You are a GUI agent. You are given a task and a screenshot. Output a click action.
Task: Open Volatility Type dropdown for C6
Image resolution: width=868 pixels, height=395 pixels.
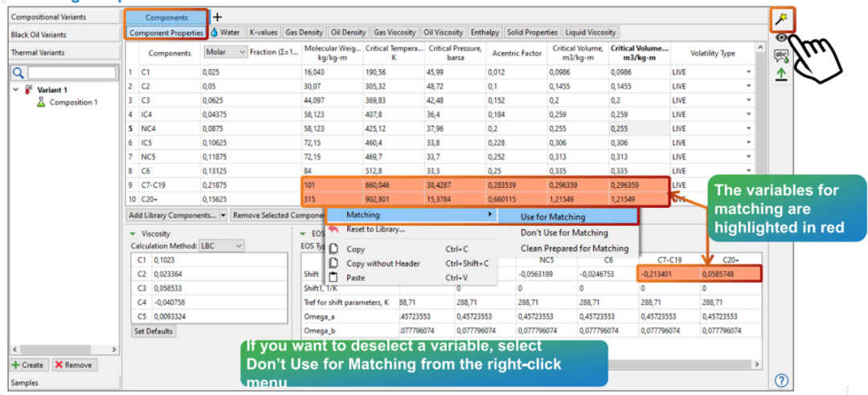point(749,171)
